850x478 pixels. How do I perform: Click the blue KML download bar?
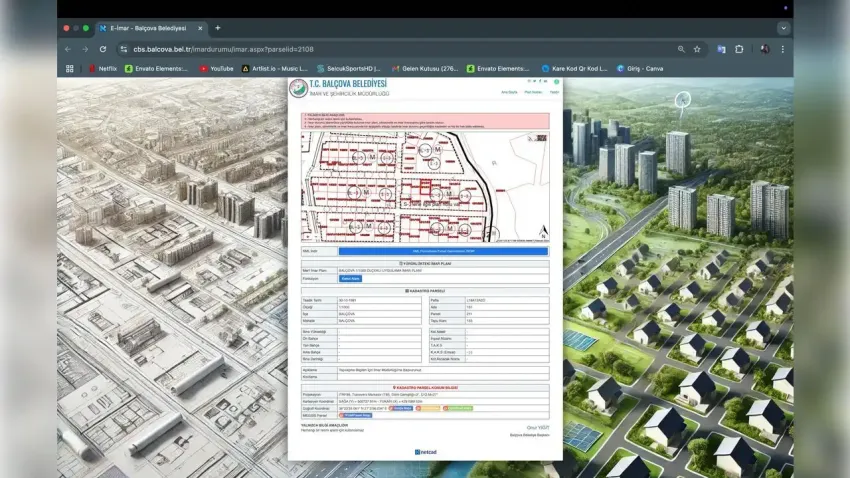[443, 251]
